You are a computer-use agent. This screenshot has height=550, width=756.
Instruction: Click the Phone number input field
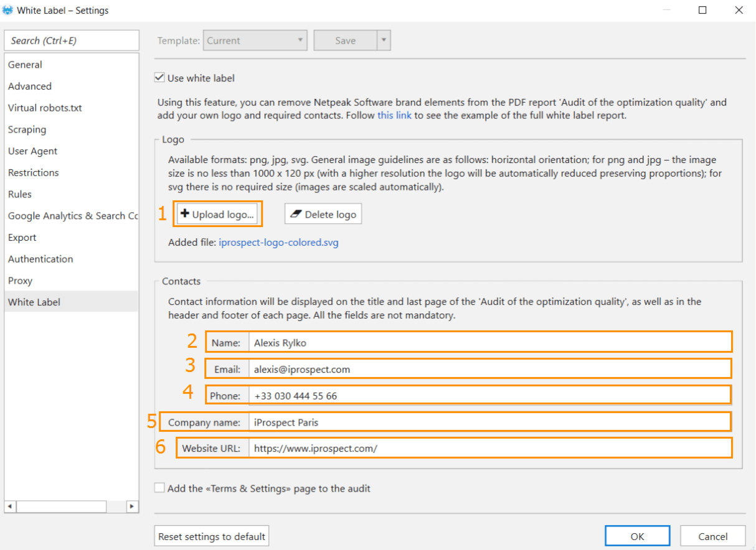tap(490, 396)
